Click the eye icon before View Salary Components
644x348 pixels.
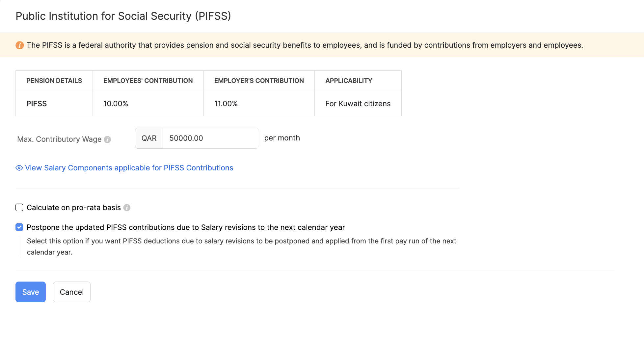point(19,168)
